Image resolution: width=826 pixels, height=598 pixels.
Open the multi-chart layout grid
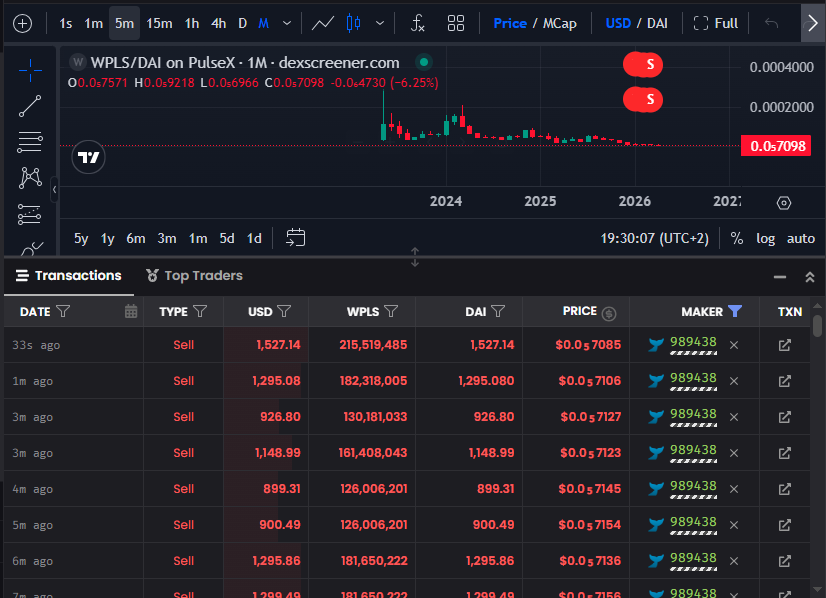point(456,23)
